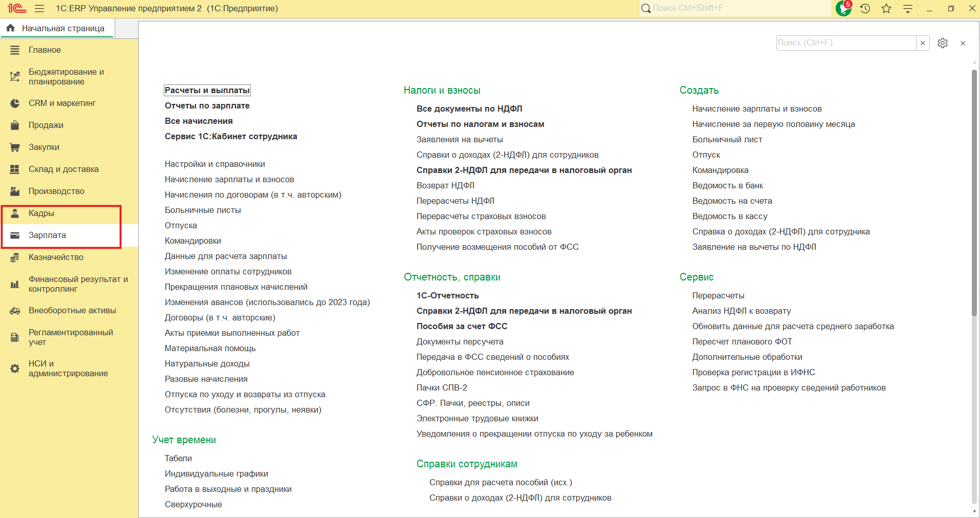
Task: Click the Бюджетирование и планирование icon
Action: (x=15, y=77)
